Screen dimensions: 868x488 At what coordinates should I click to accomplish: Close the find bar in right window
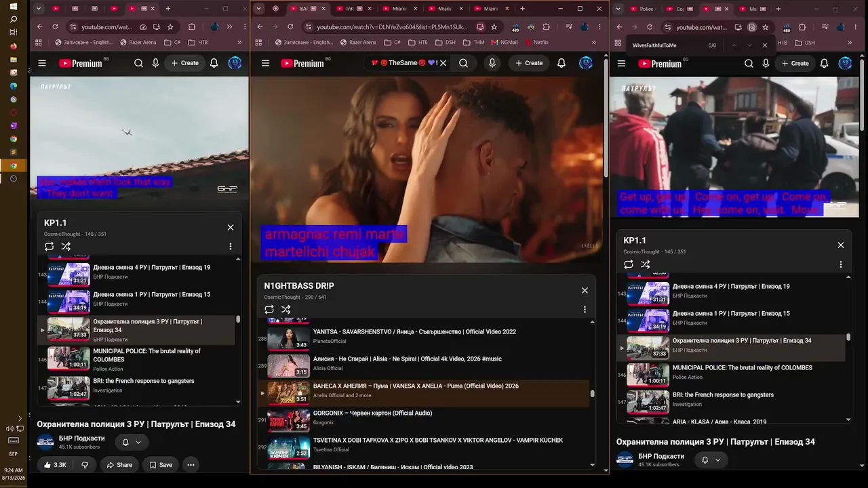coord(764,45)
